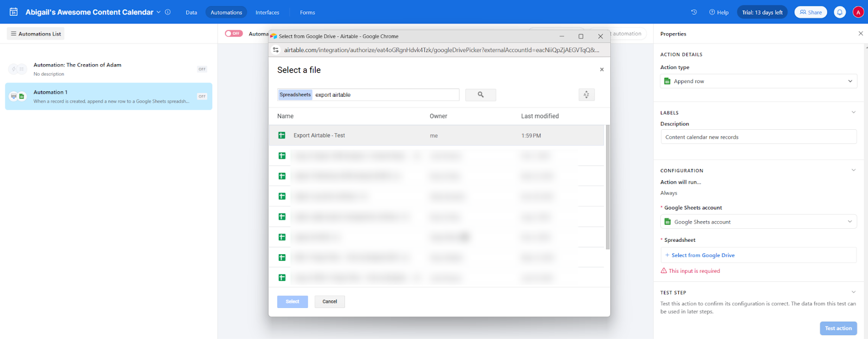Viewport: 868px width, 339px height.
Task: Collapse the Labels section
Action: click(853, 112)
